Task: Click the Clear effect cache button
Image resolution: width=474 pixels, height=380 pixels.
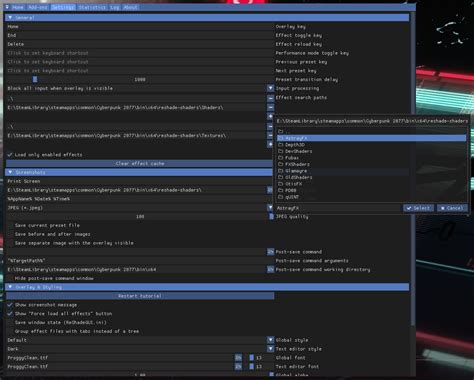Action: (x=140, y=164)
